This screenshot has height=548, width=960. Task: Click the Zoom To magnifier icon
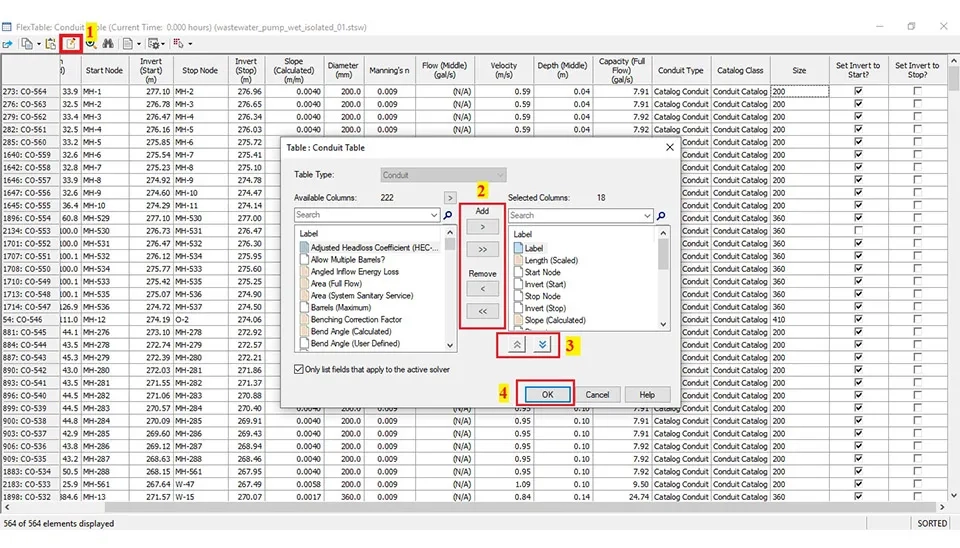click(x=90, y=44)
